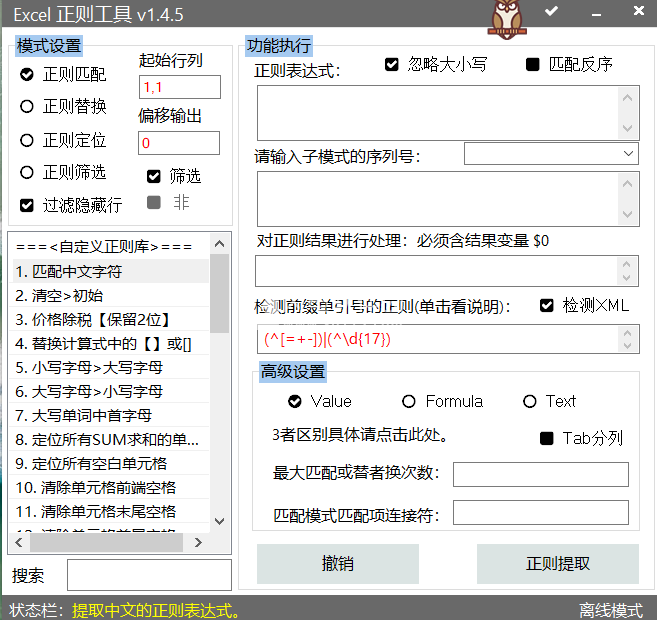The width and height of the screenshot is (657, 620).
Task: Select list item 7. 大写单词中首字母
Action: [109, 415]
